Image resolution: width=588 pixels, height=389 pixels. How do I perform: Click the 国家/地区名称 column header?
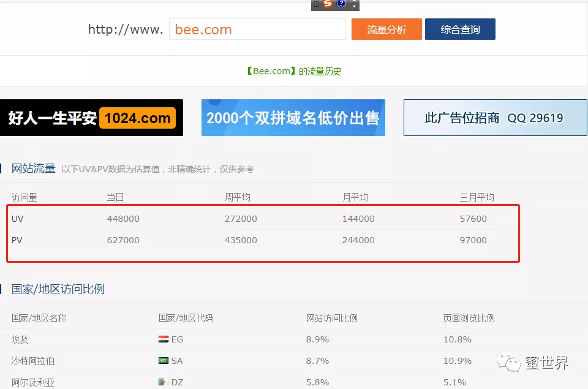tap(39, 318)
